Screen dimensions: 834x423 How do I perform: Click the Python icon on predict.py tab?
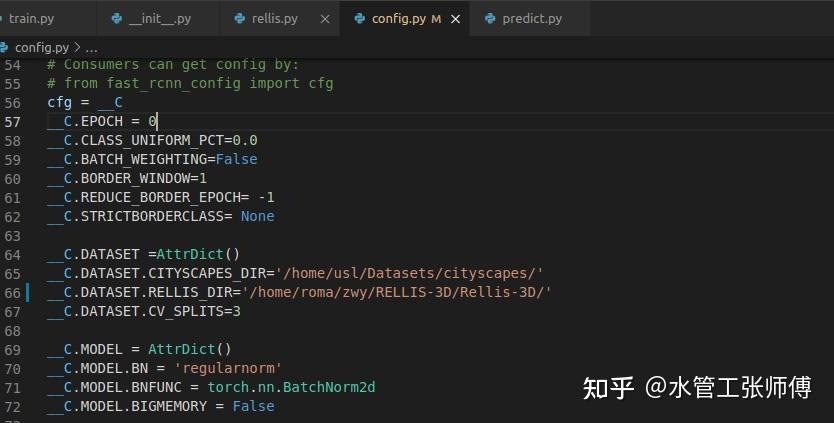[x=489, y=19]
